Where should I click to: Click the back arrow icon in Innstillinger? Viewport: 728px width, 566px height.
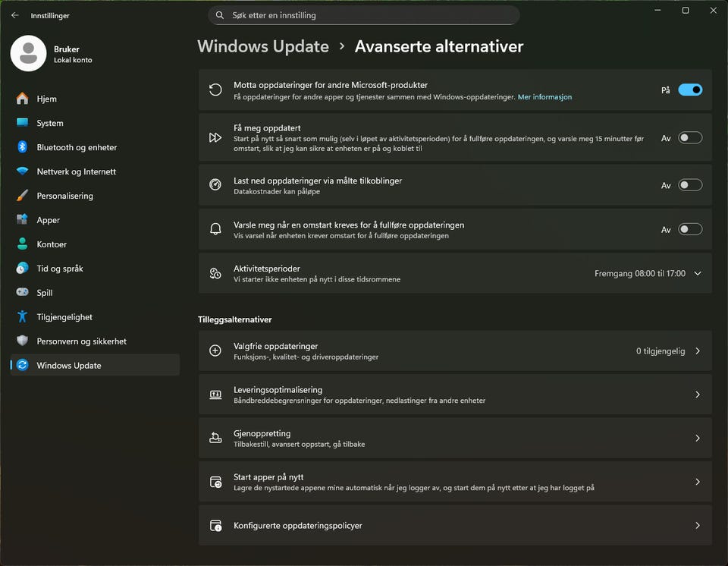click(x=15, y=15)
